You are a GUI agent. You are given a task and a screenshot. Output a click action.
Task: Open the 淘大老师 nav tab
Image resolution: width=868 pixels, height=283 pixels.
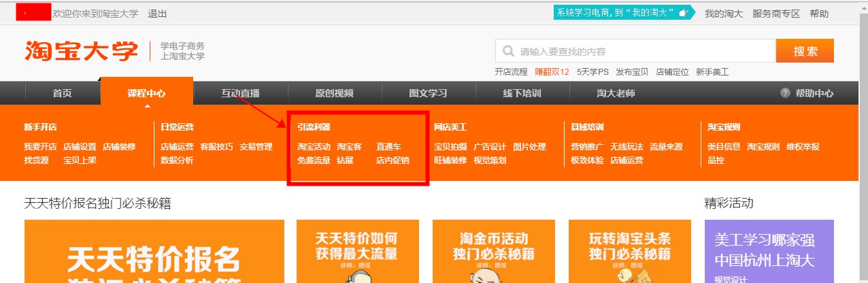tap(616, 93)
